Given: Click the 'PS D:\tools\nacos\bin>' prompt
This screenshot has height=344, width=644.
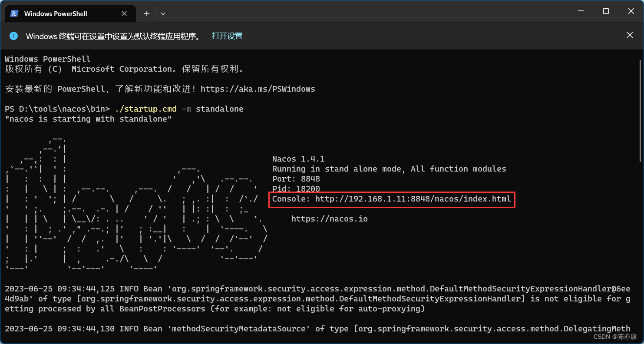Looking at the screenshot, I should [57, 109].
